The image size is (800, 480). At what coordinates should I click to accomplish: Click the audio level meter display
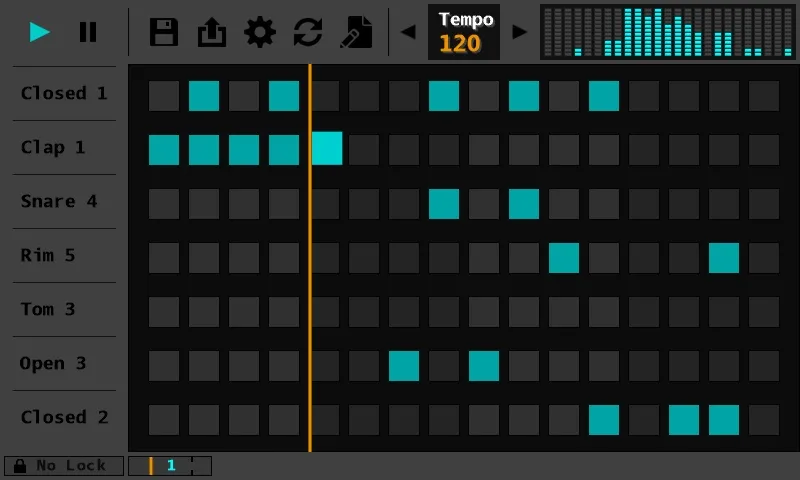tap(668, 32)
